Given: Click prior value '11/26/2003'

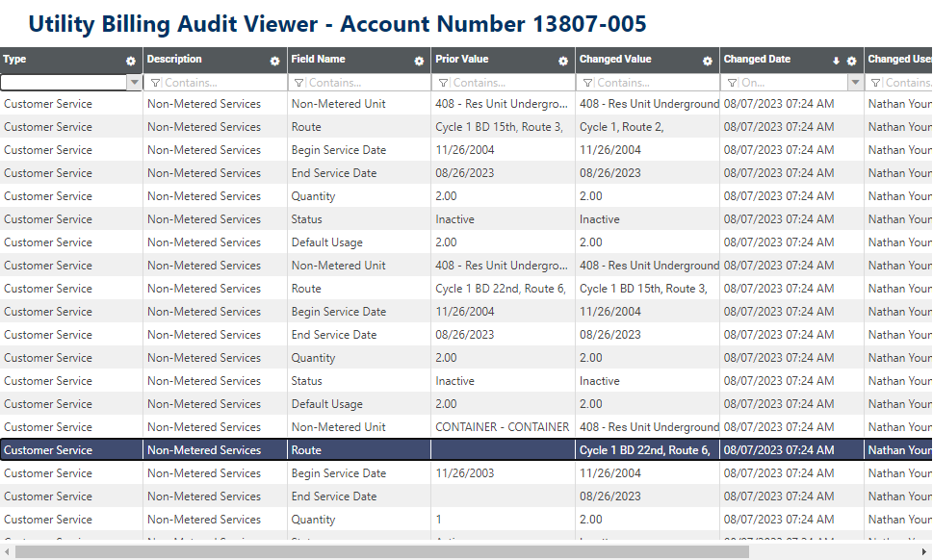Looking at the screenshot, I should point(465,473).
